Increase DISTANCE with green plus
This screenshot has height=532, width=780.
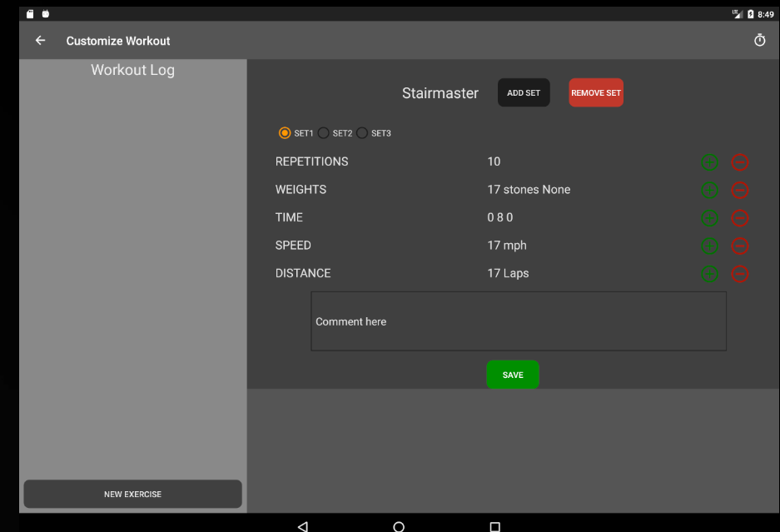pos(709,274)
